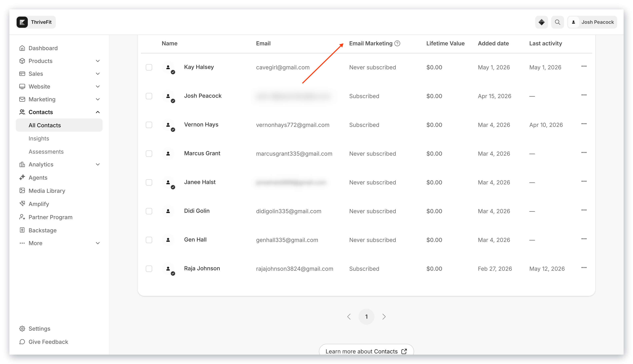
Task: Select Didi Golin checkbox
Action: pos(149,211)
